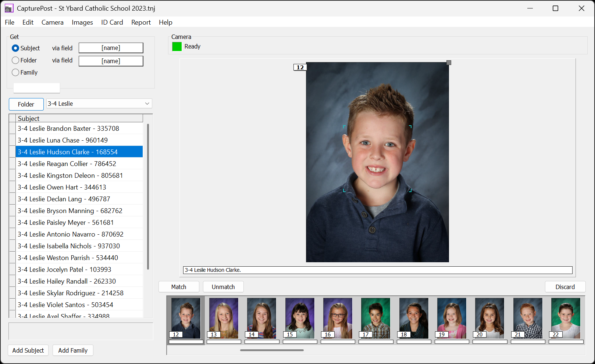The image size is (595, 364).
Task: Select thumbnail 13 of the blonde girl
Action: tap(224, 318)
